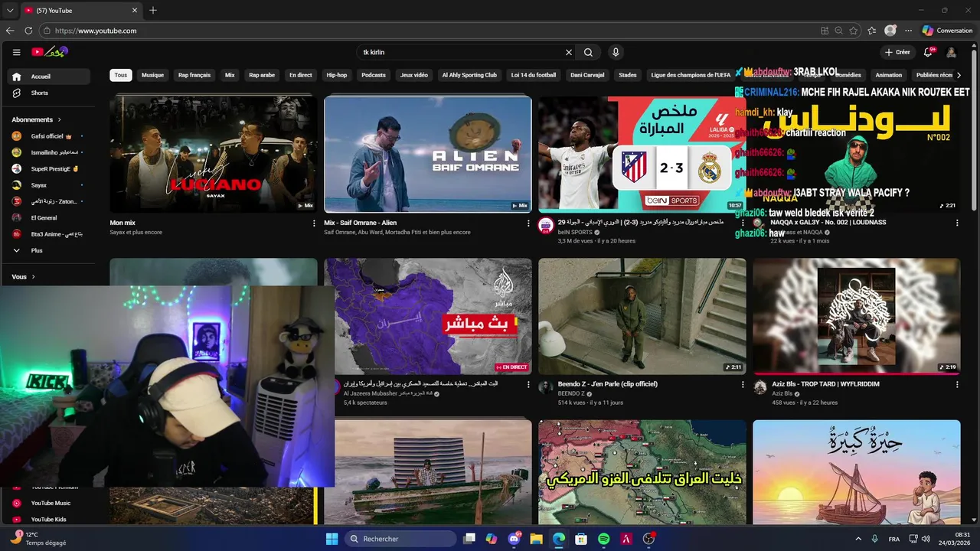Image resolution: width=980 pixels, height=551 pixels.
Task: Open options for the Mon mix video
Action: pyautogui.click(x=314, y=223)
